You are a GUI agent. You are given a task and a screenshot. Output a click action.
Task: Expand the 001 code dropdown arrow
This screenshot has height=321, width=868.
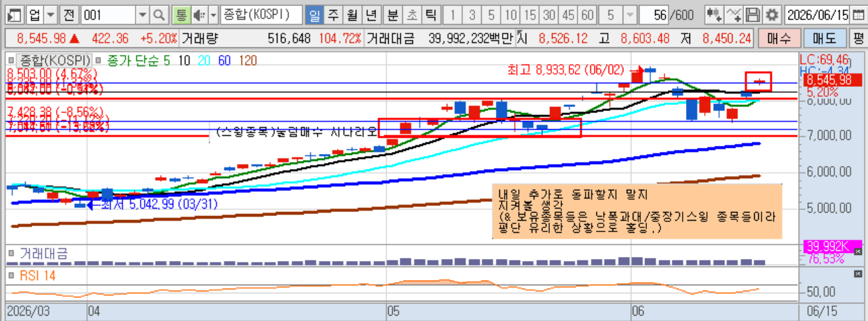point(142,14)
